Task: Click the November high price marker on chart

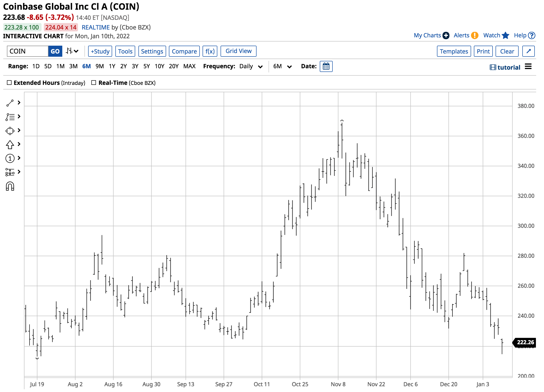Action: tap(342, 121)
